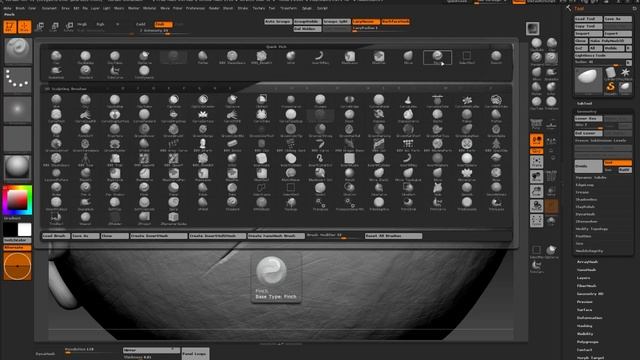Open the current brush thumbnail on left shelf

point(18,51)
